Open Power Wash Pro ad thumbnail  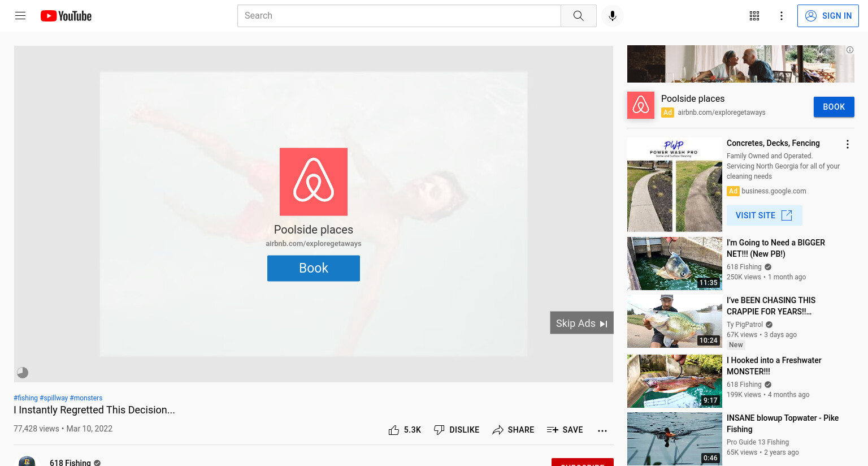(675, 184)
